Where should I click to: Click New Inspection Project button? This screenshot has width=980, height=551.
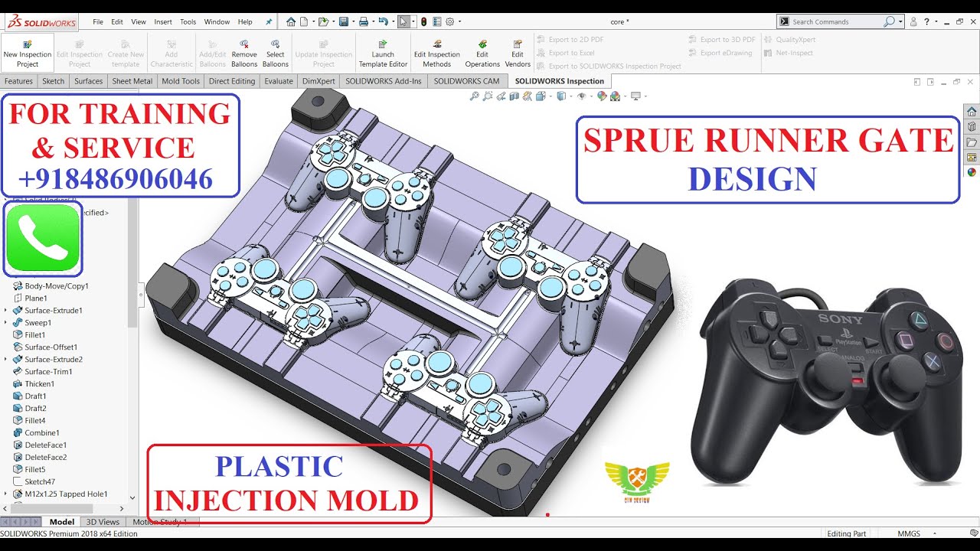click(x=28, y=53)
